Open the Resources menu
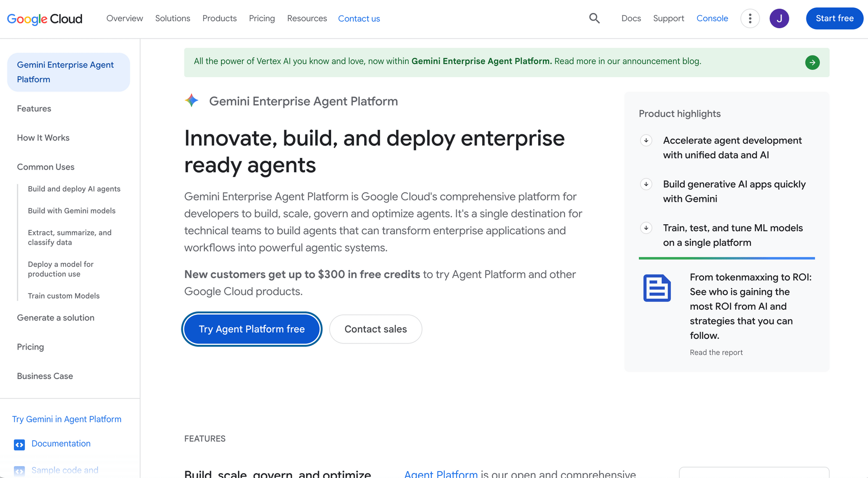 coord(307,19)
